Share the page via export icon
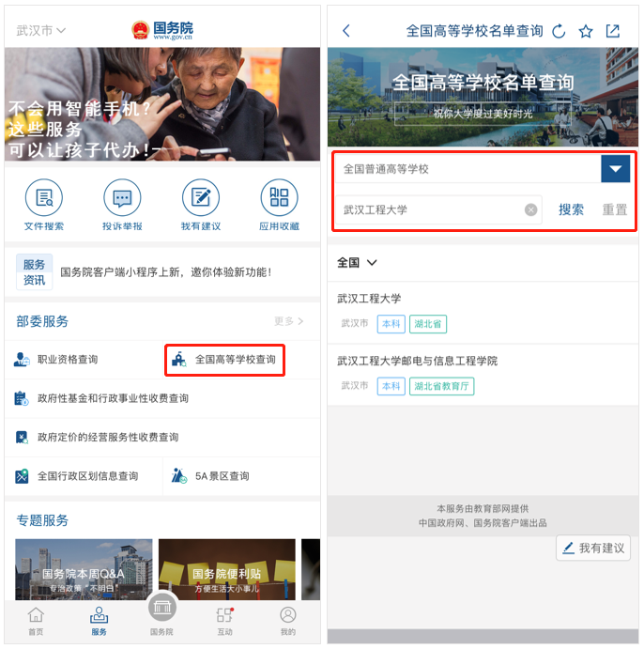 (613, 31)
